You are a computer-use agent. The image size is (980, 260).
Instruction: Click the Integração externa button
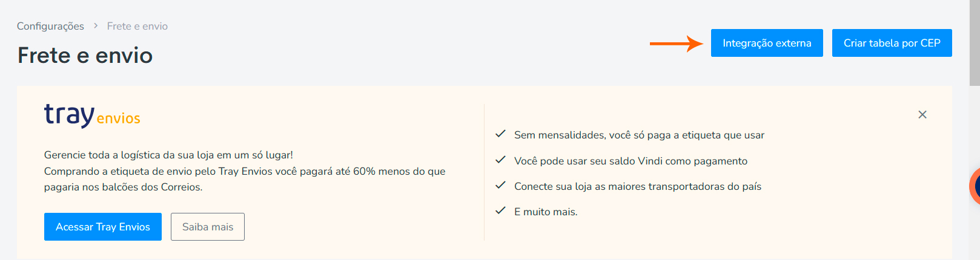767,43
